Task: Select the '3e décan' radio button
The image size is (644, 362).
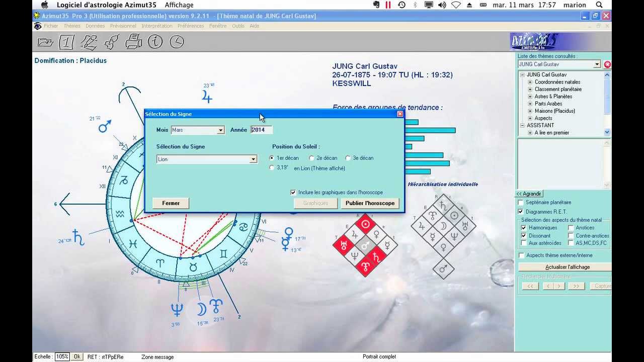Action: coord(348,158)
